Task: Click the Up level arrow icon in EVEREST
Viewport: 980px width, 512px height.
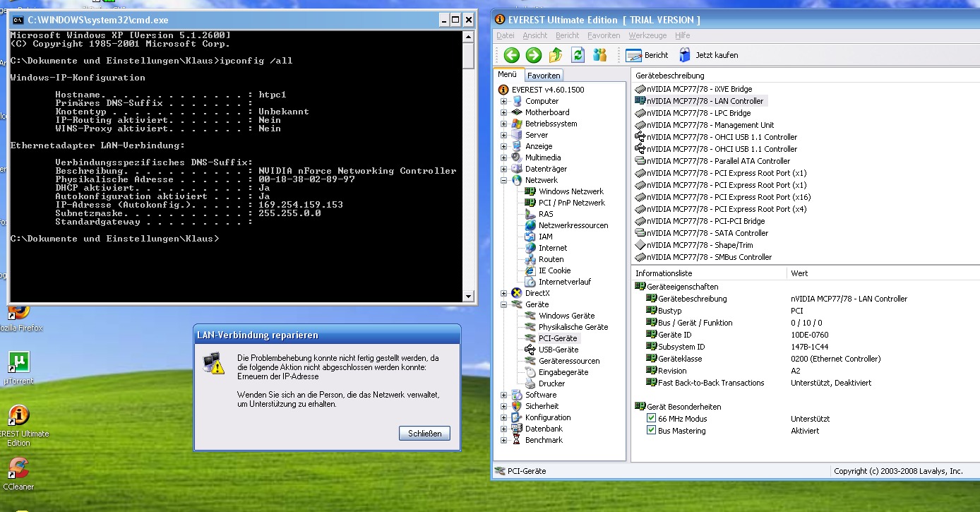Action: [x=556, y=55]
